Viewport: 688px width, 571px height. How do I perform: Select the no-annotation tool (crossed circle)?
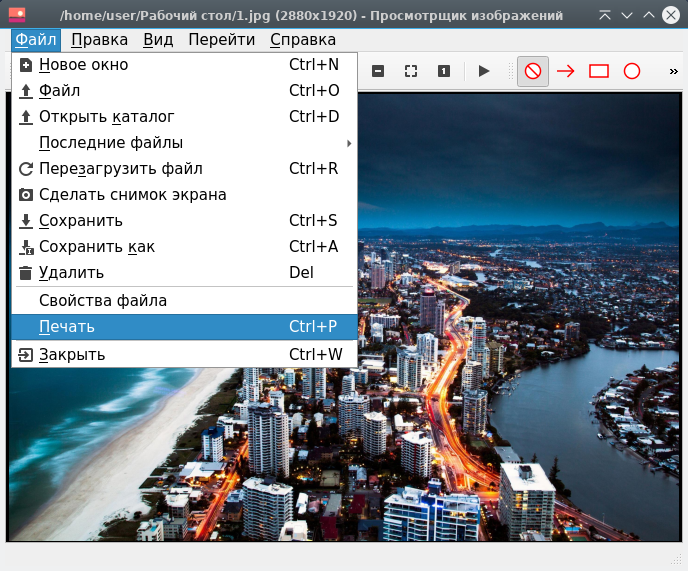tap(533, 71)
